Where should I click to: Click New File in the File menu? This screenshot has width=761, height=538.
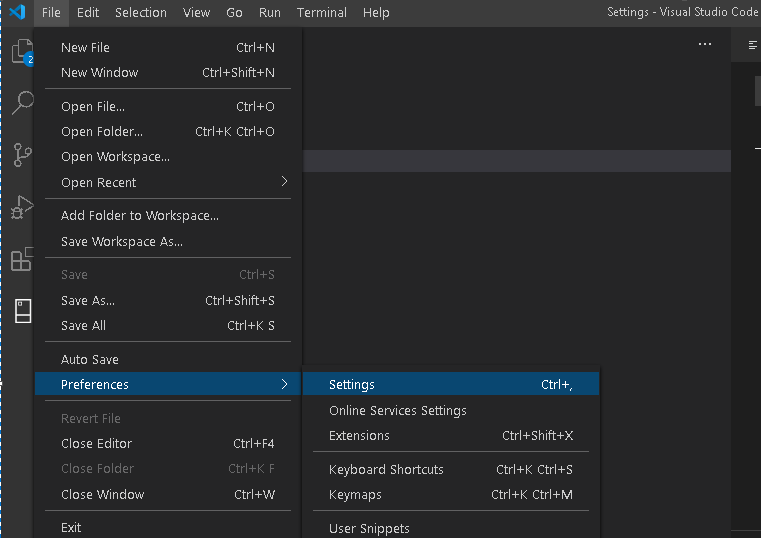click(x=85, y=47)
